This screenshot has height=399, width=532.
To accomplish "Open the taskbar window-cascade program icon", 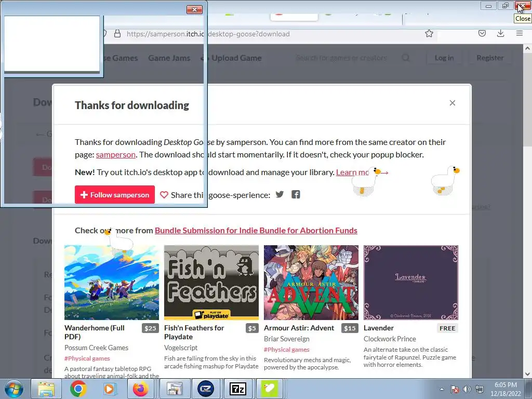I will pyautogui.click(x=175, y=389).
